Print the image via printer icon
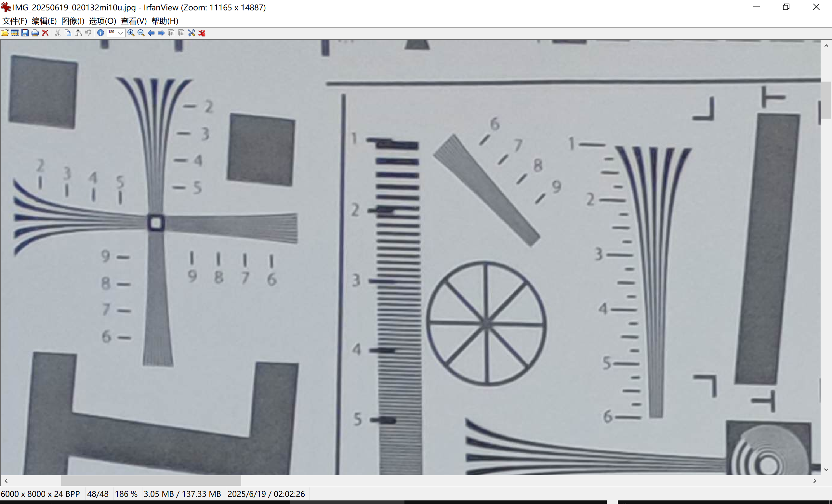 35,33
